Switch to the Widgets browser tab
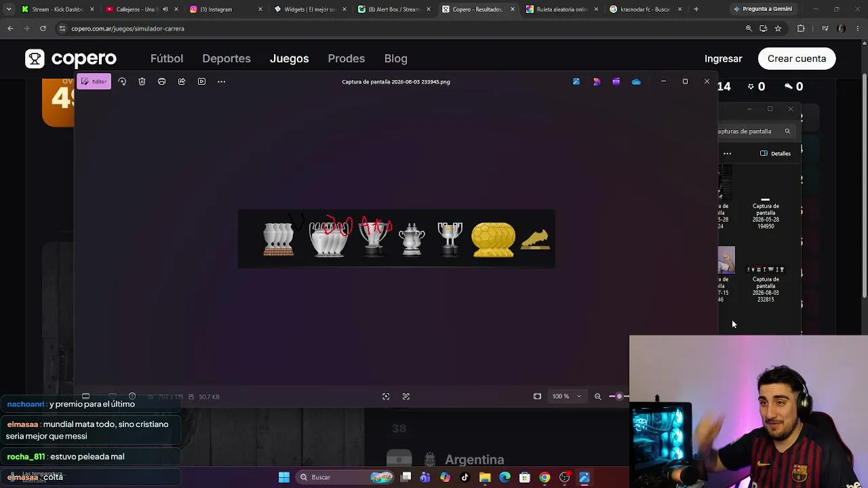The width and height of the screenshot is (868, 488). tap(309, 9)
